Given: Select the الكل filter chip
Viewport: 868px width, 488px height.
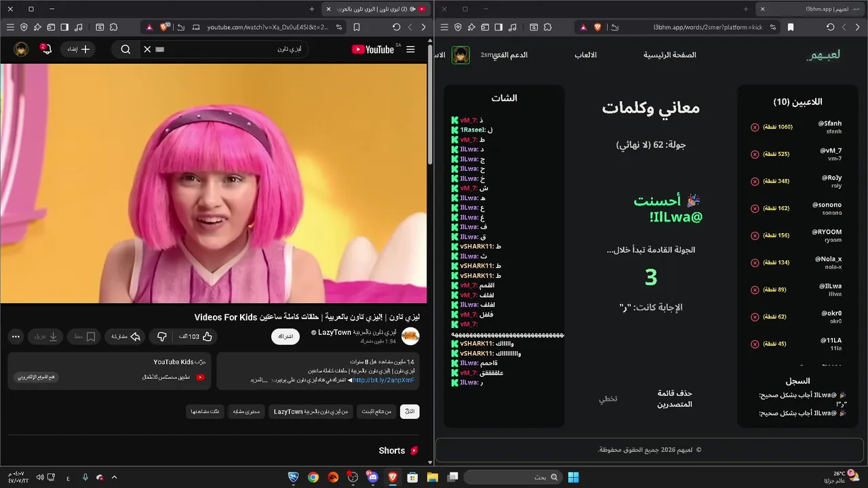Looking at the screenshot, I should tap(410, 411).
